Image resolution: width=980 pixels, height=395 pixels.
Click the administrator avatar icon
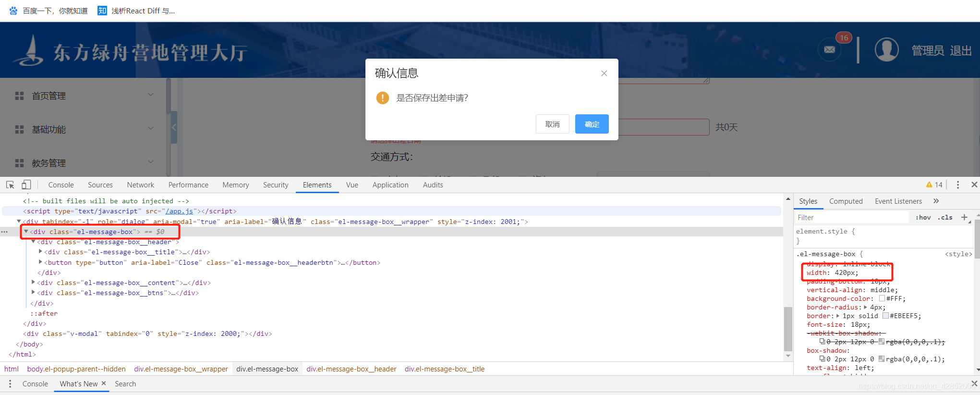pos(886,49)
